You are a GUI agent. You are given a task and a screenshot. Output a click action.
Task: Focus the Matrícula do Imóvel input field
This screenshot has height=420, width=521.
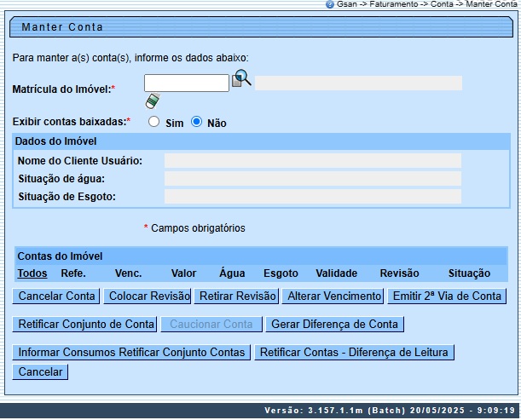click(186, 83)
